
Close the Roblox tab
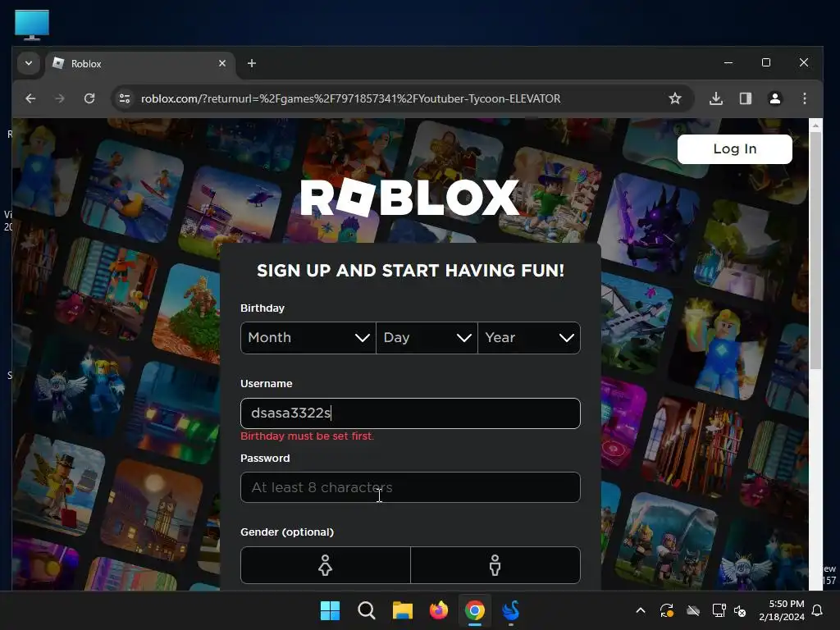coord(222,63)
